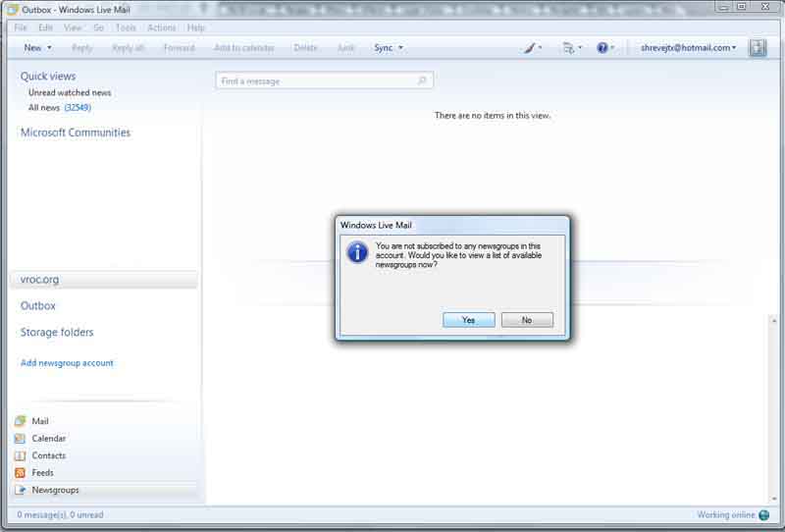Expand the menus icon dropdown arrow
Screen dimensions: 785x532
point(580,47)
